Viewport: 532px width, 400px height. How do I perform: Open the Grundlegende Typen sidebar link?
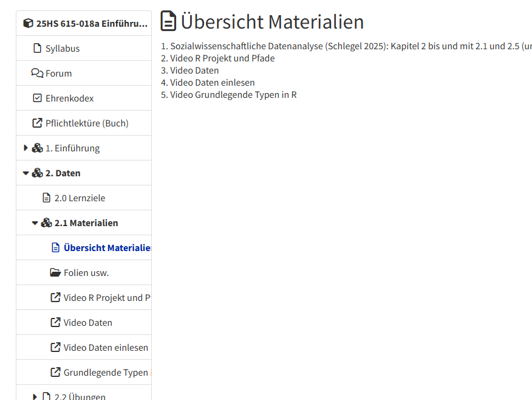[x=107, y=373]
